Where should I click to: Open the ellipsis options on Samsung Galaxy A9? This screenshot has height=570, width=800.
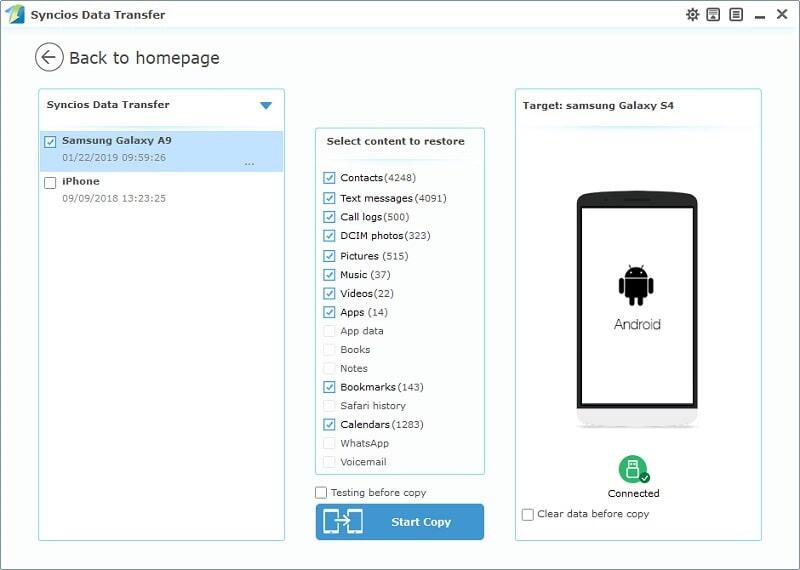point(249,162)
